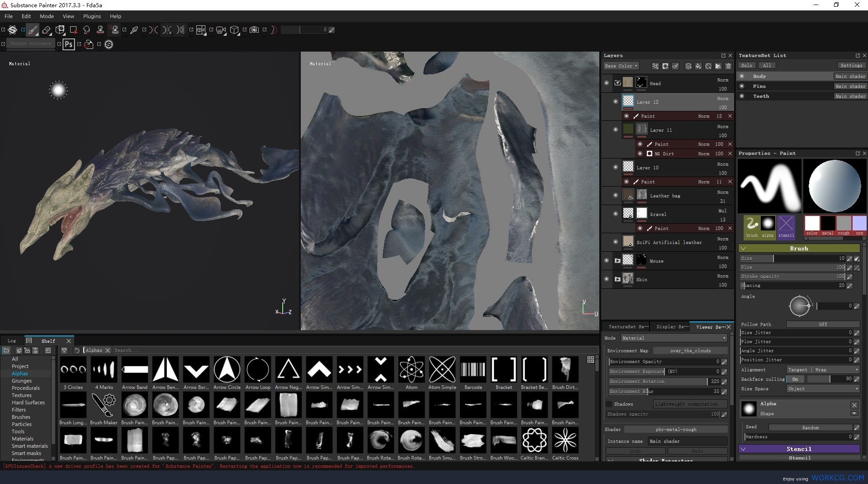868x484 pixels.
Task: Click the resource updater document icon
Action: pyautogui.click(x=89, y=44)
